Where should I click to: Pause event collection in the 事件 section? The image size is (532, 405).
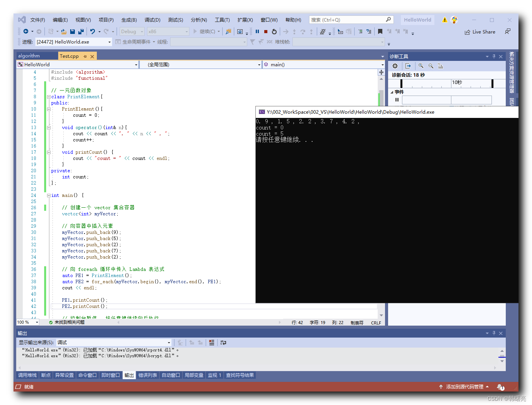(397, 99)
